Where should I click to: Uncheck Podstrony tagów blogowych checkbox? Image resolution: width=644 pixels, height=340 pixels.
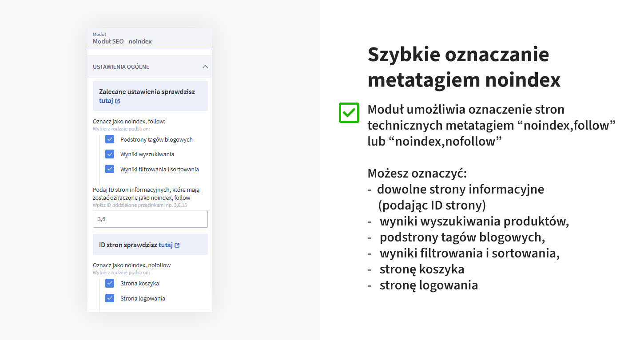point(110,139)
